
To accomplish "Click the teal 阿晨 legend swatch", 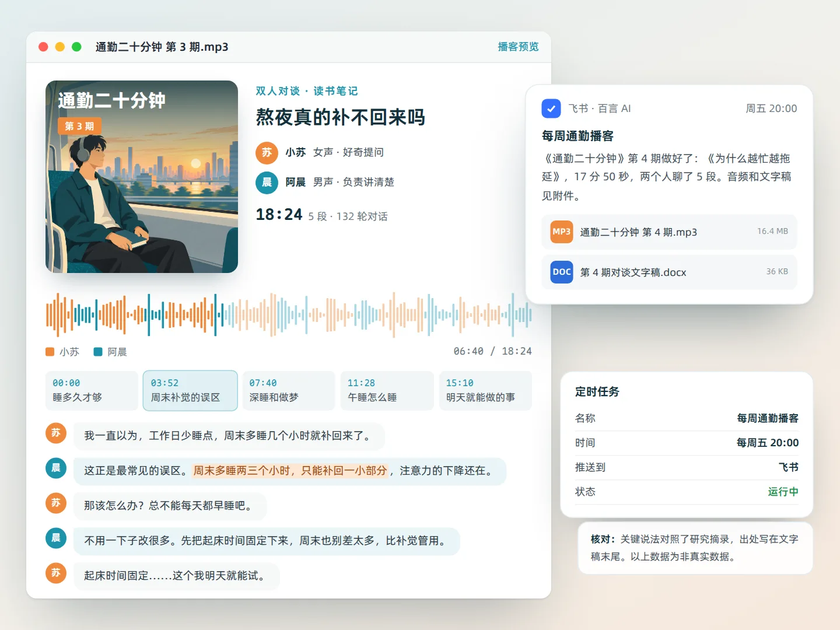I will coord(98,352).
